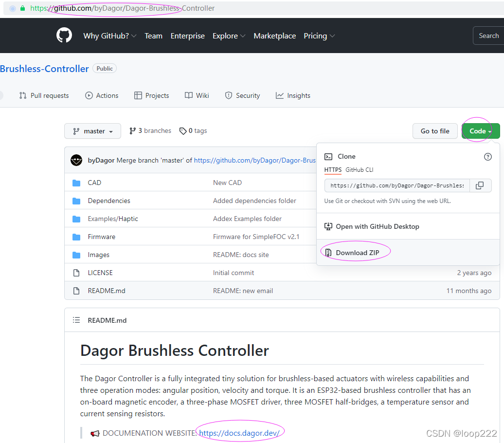This screenshot has width=504, height=443.
Task: Open the commit message github.com/byDagor link
Action: 255,160
